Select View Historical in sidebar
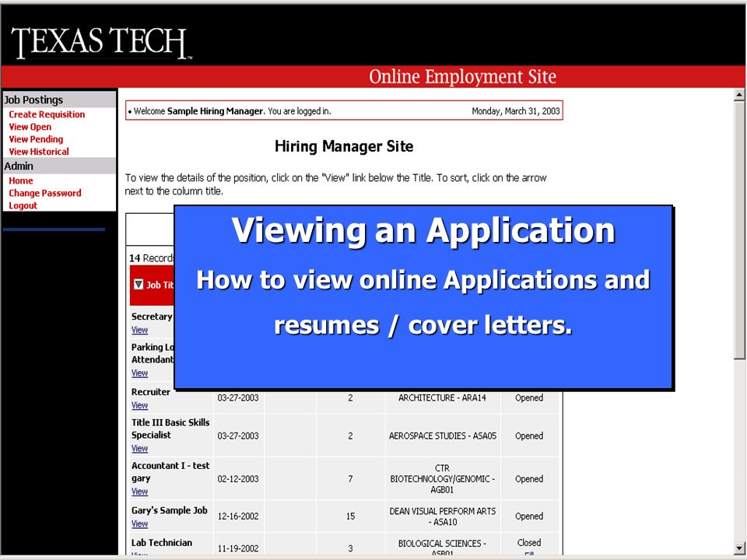 (39, 152)
